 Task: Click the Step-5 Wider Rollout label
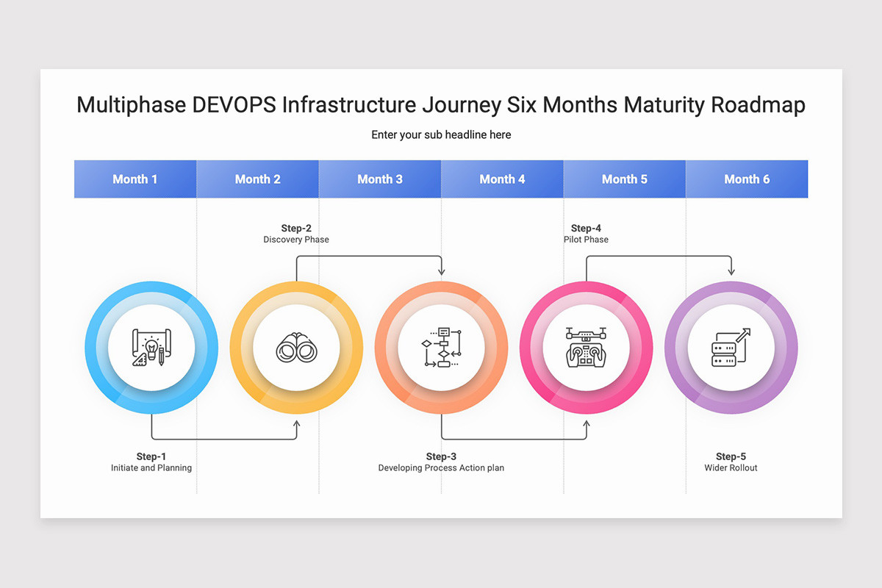(x=730, y=462)
